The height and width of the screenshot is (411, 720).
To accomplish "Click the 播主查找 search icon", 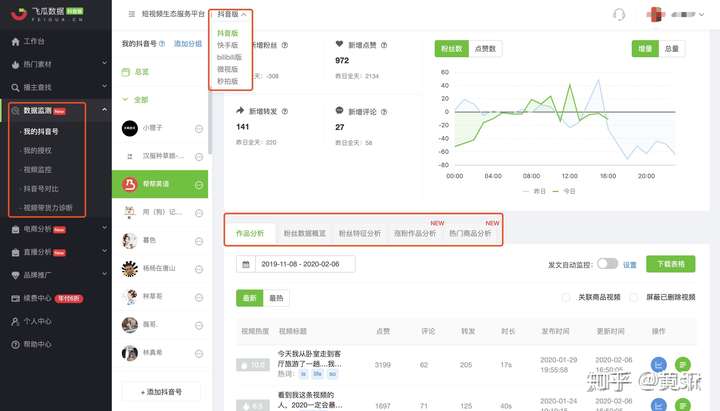I will point(16,88).
